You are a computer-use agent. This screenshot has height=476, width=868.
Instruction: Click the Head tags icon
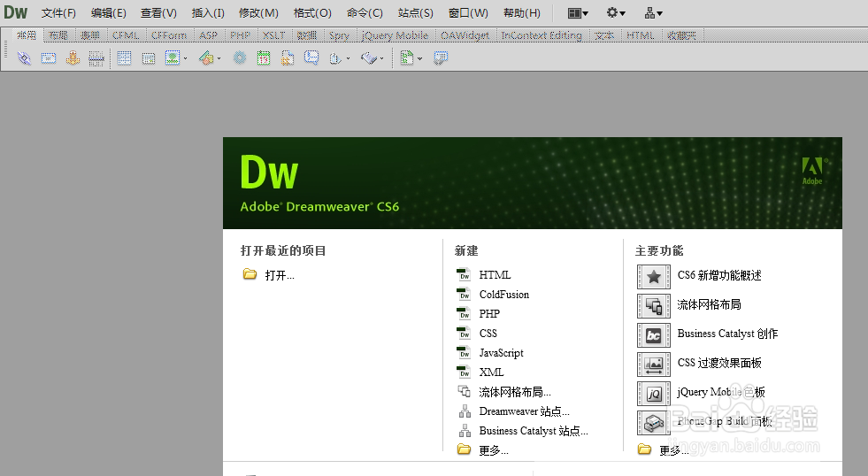click(x=335, y=58)
